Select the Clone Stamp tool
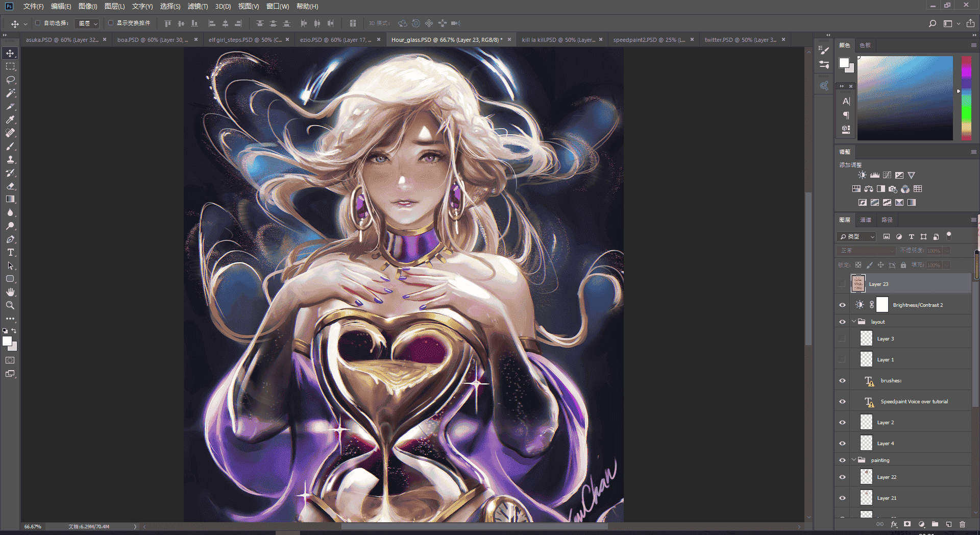 [x=10, y=159]
